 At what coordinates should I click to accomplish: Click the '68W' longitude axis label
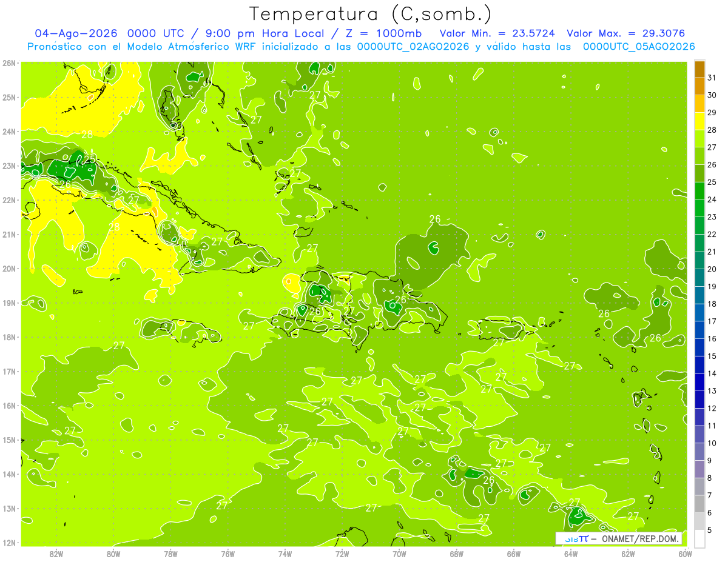coord(456,554)
